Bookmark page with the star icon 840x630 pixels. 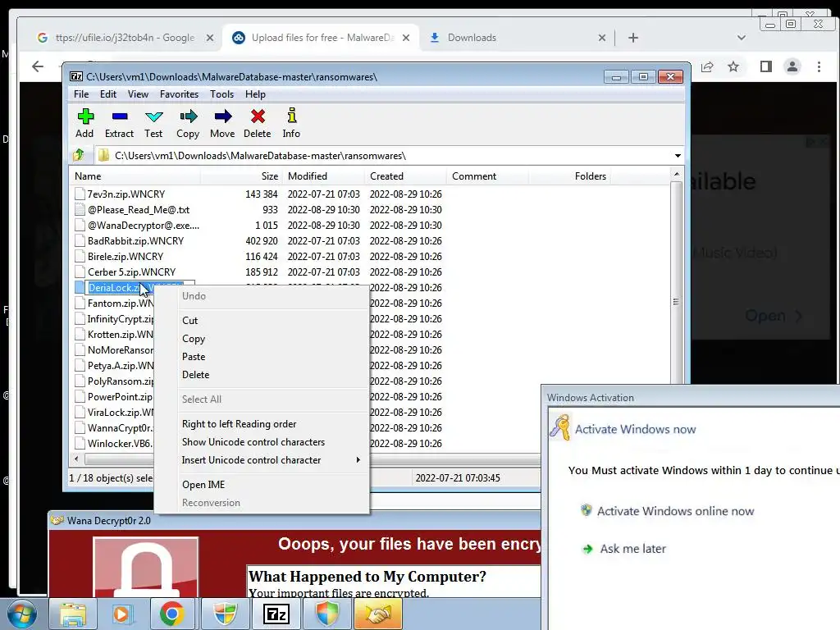pos(733,66)
